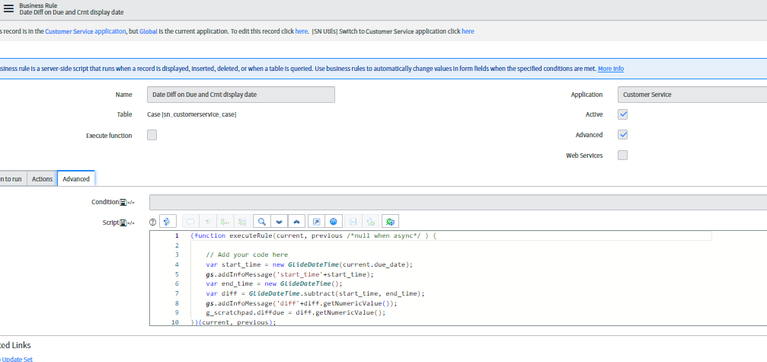The width and height of the screenshot is (767, 362).
Task: Click into the Condition field
Action: point(458,202)
